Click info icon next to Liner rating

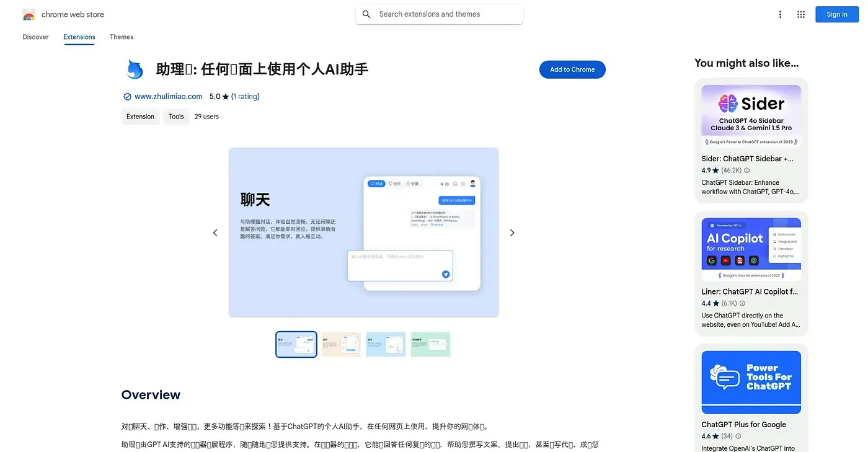point(742,304)
